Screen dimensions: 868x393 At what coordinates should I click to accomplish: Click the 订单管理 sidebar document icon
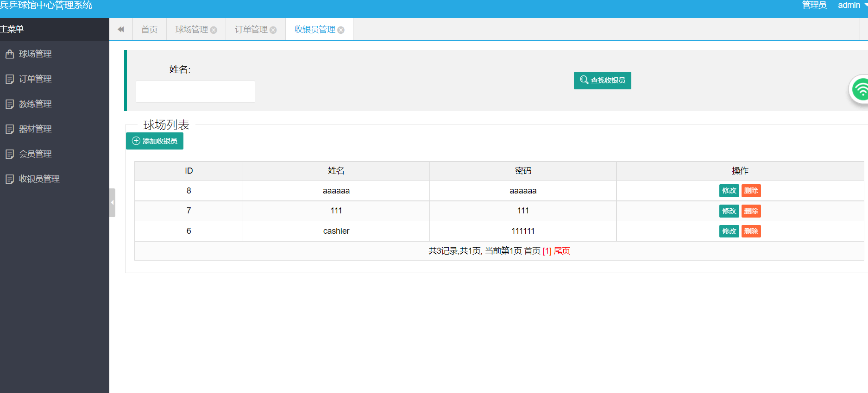click(x=9, y=79)
